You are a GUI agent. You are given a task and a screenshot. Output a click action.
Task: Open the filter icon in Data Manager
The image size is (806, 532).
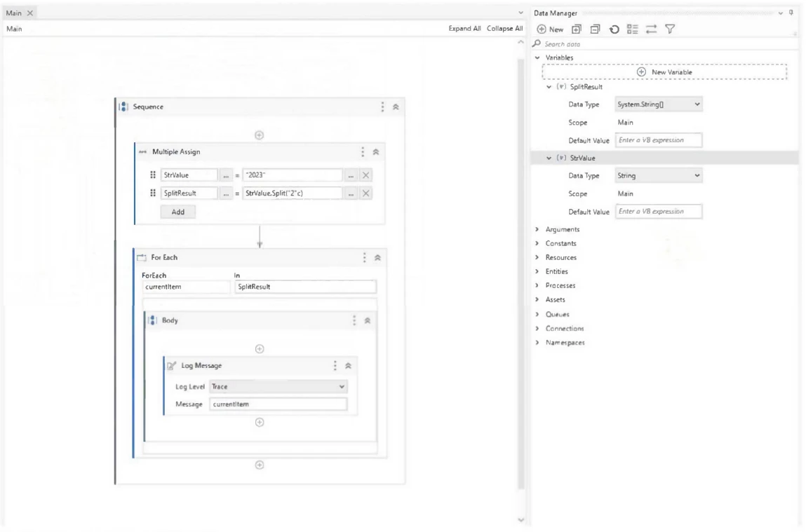coord(669,29)
